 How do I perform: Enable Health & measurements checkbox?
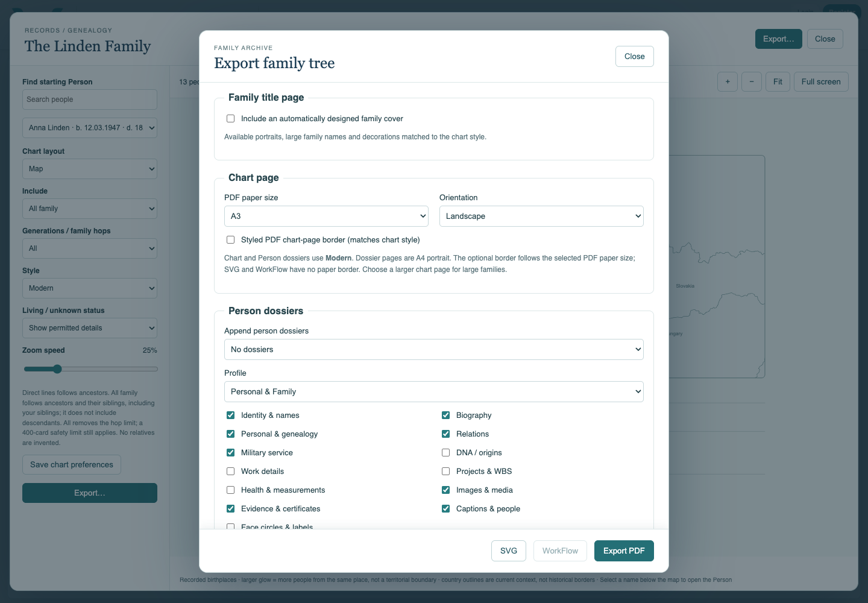tap(230, 490)
